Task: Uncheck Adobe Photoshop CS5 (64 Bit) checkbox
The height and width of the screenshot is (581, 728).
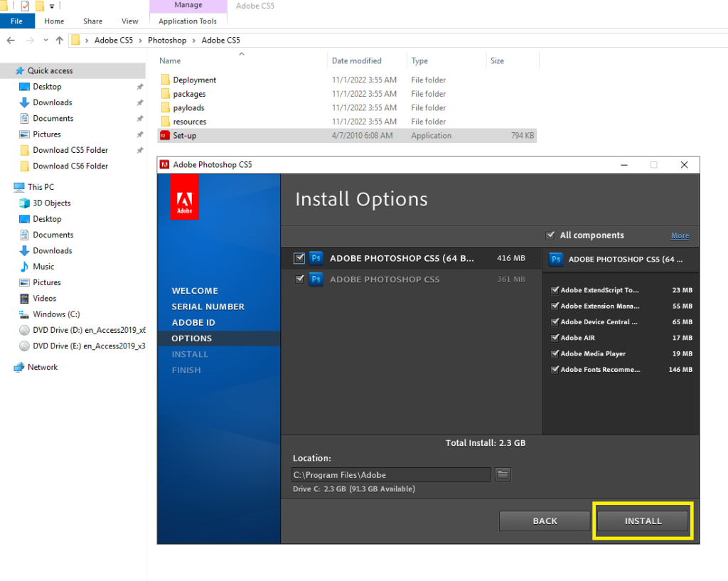Action: [299, 258]
